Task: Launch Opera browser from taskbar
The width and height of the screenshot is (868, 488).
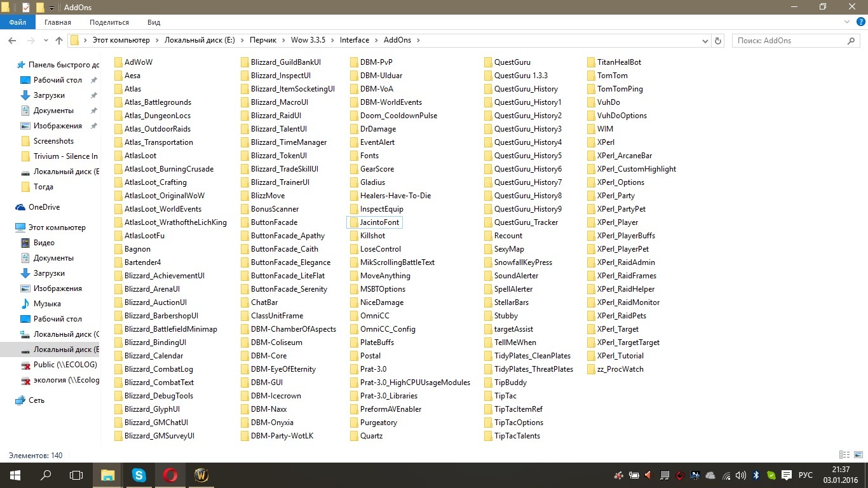Action: (x=170, y=475)
